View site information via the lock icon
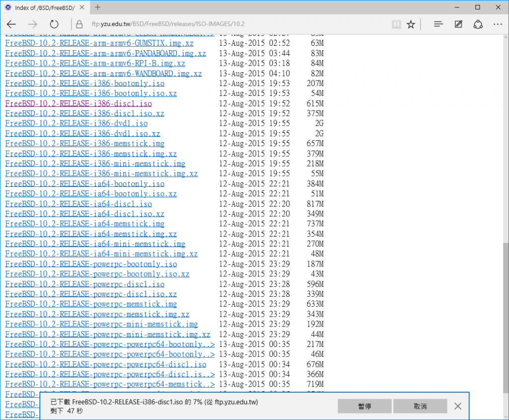Screen dimensions: 509x420 click(79, 23)
